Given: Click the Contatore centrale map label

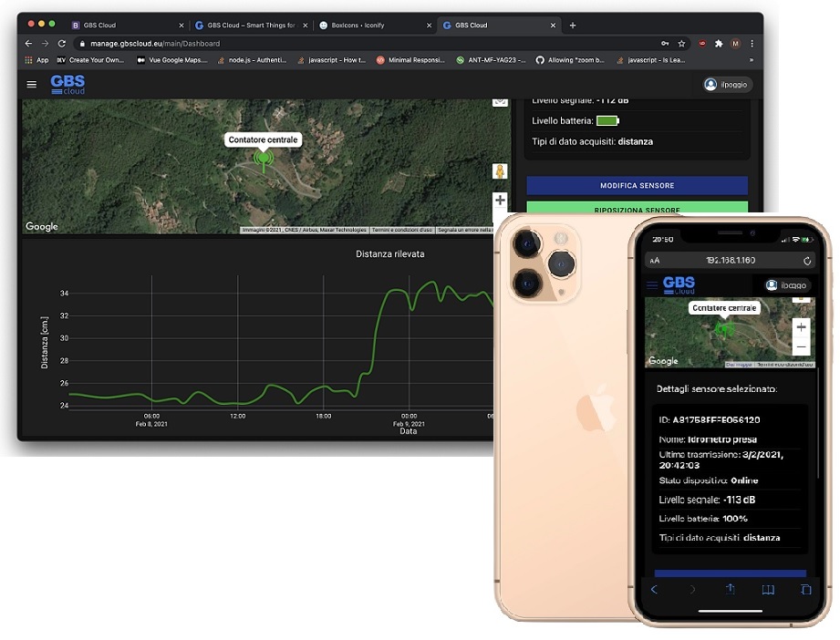Looking at the screenshot, I should coord(263,139).
